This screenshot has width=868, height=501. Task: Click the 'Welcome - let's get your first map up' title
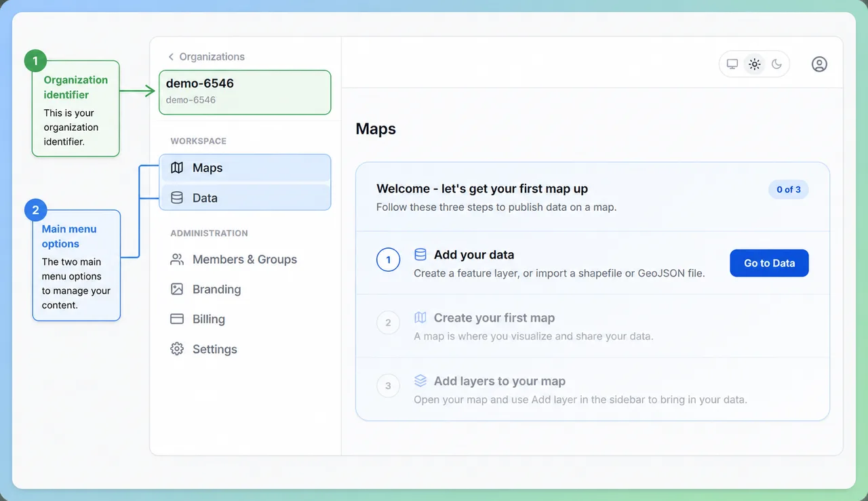(482, 188)
